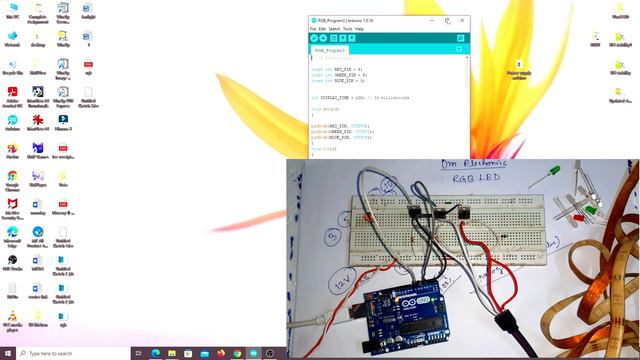Open Google Chrome from the taskbar
The height and width of the screenshot is (360, 640).
coord(237,353)
